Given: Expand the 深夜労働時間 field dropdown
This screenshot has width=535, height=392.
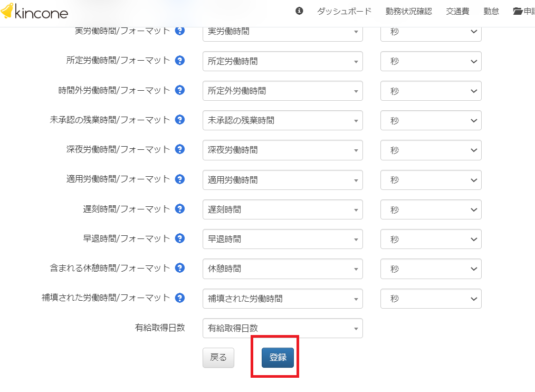Looking at the screenshot, I should (x=282, y=150).
